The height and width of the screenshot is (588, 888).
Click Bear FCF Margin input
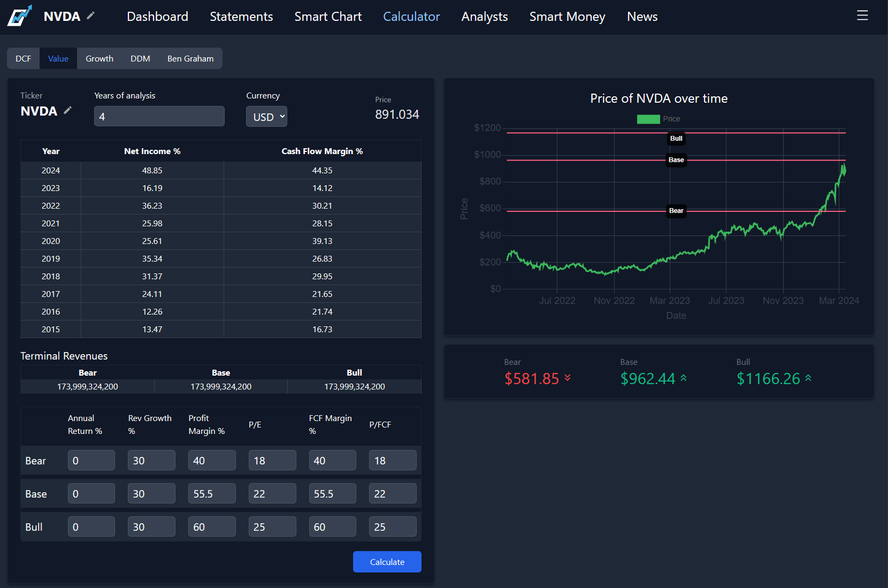click(333, 460)
